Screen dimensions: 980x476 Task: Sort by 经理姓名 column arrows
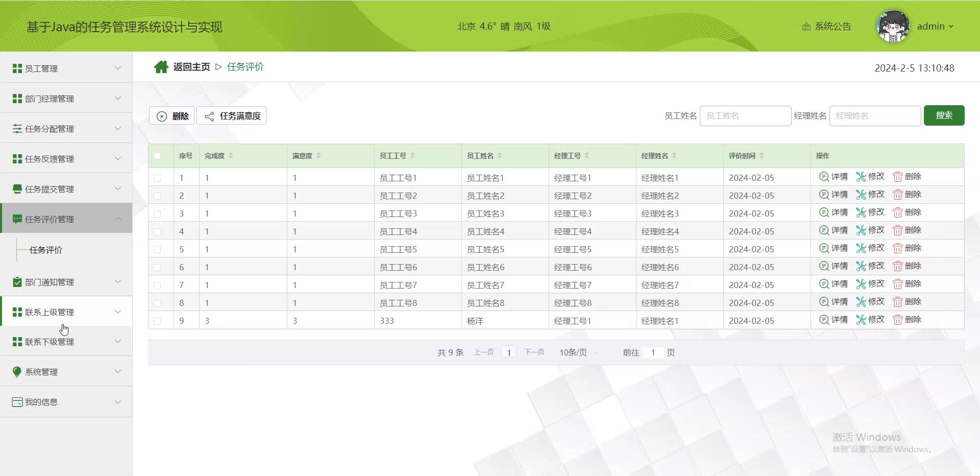(674, 156)
